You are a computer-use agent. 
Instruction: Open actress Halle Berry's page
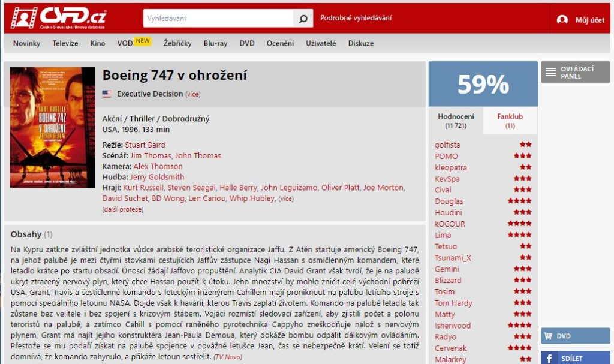tap(239, 188)
